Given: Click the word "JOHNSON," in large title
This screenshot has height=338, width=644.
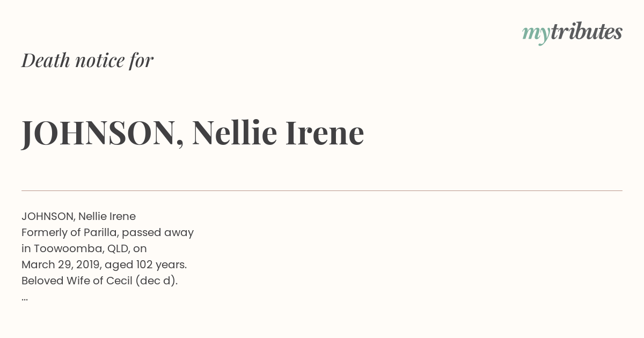Looking at the screenshot, I should pyautogui.click(x=103, y=134).
